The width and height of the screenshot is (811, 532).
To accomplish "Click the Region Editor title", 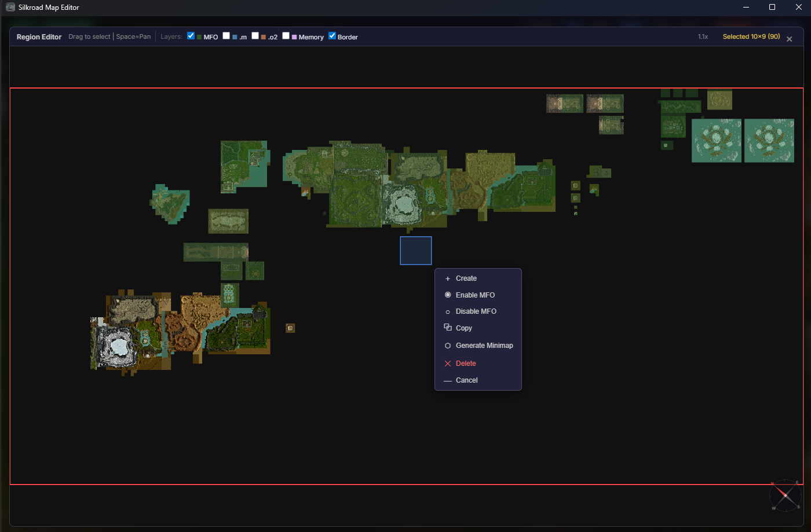I will (39, 37).
